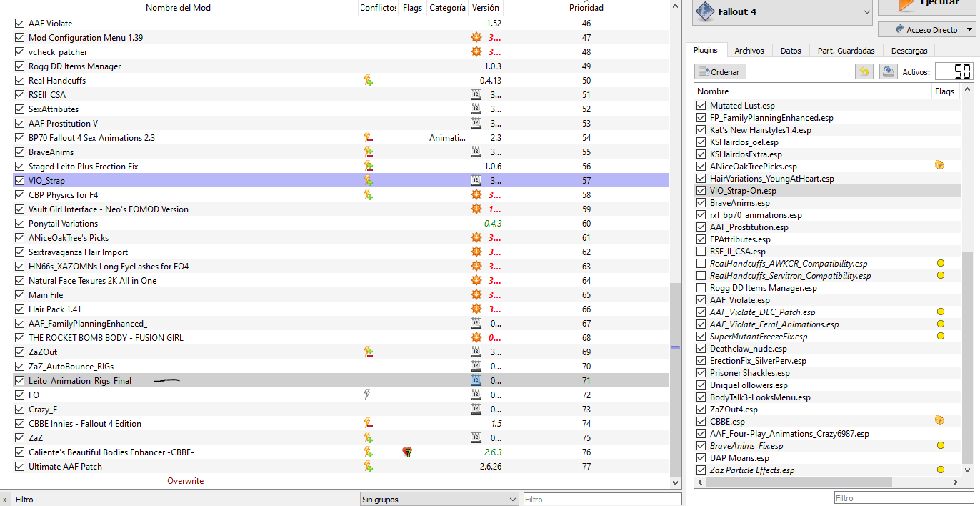980x506 pixels.
Task: Check the Rogg DD Items Manager.esp plugin
Action: (701, 288)
